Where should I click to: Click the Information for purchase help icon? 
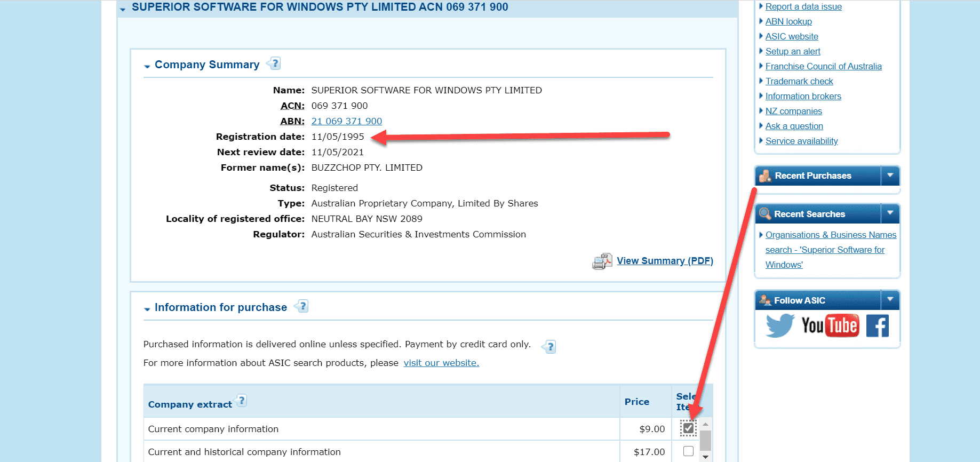coord(302,306)
